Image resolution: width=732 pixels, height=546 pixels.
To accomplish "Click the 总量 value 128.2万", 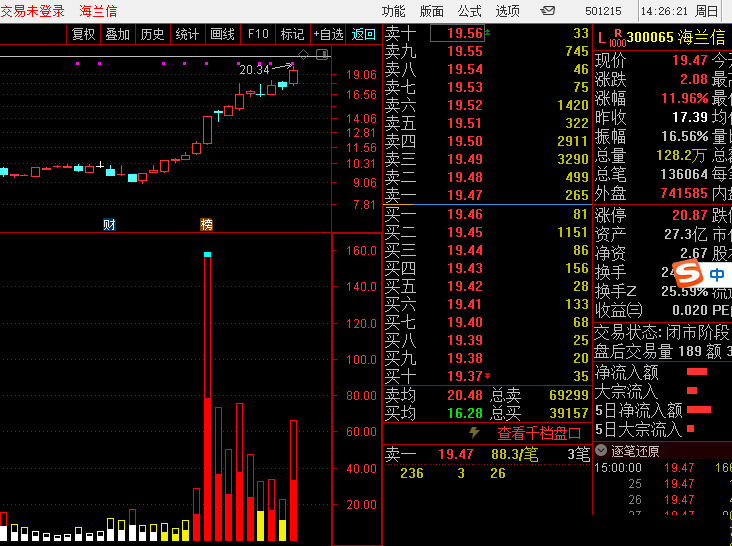I will pos(682,155).
